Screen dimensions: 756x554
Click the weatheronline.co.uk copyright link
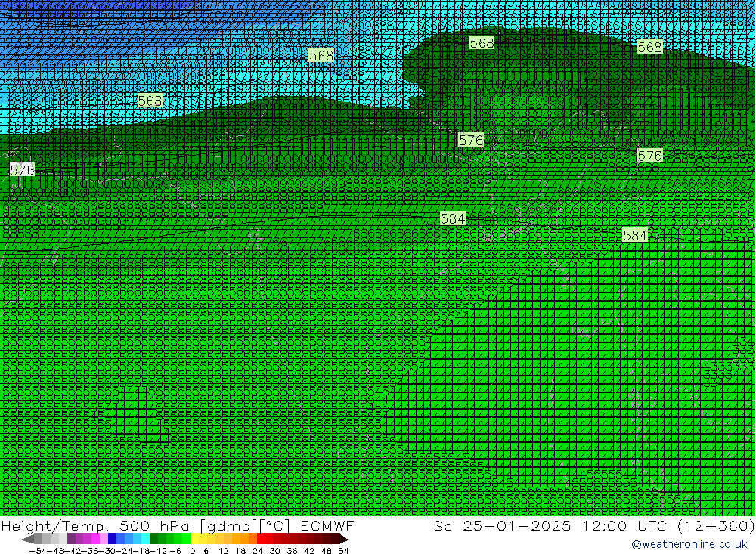[x=689, y=544]
